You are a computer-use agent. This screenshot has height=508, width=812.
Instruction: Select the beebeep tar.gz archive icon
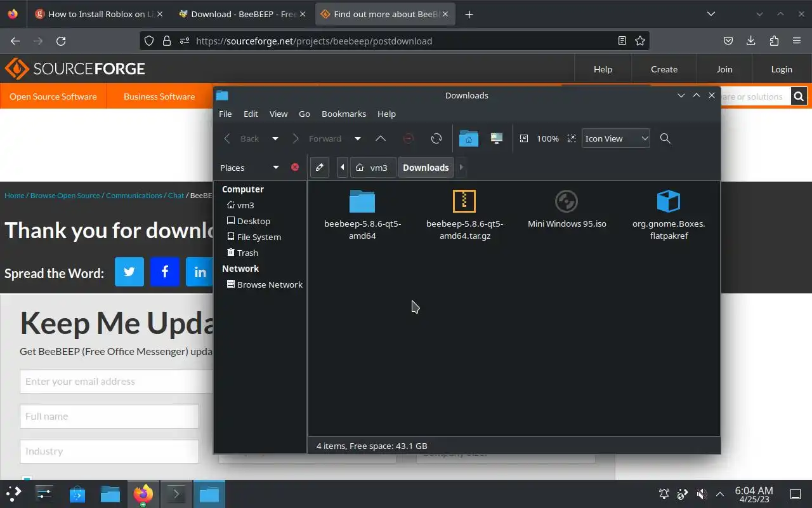pyautogui.click(x=464, y=201)
